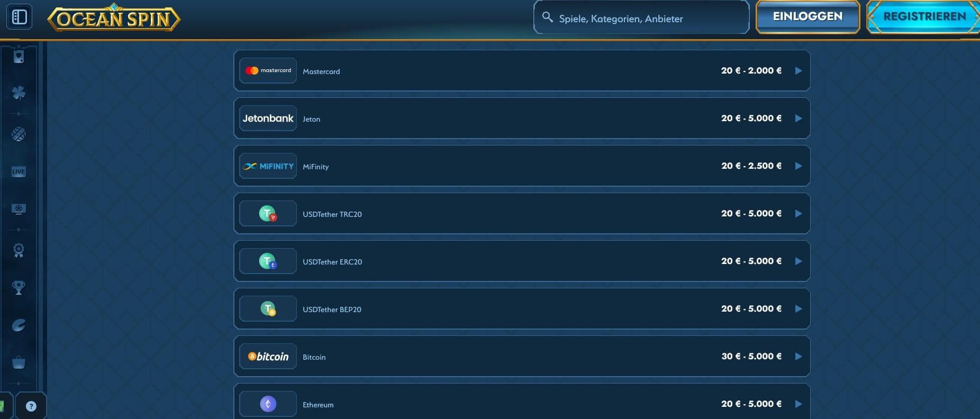Expand the Bitcoin row arrow
Image resolution: width=980 pixels, height=419 pixels.
point(798,356)
